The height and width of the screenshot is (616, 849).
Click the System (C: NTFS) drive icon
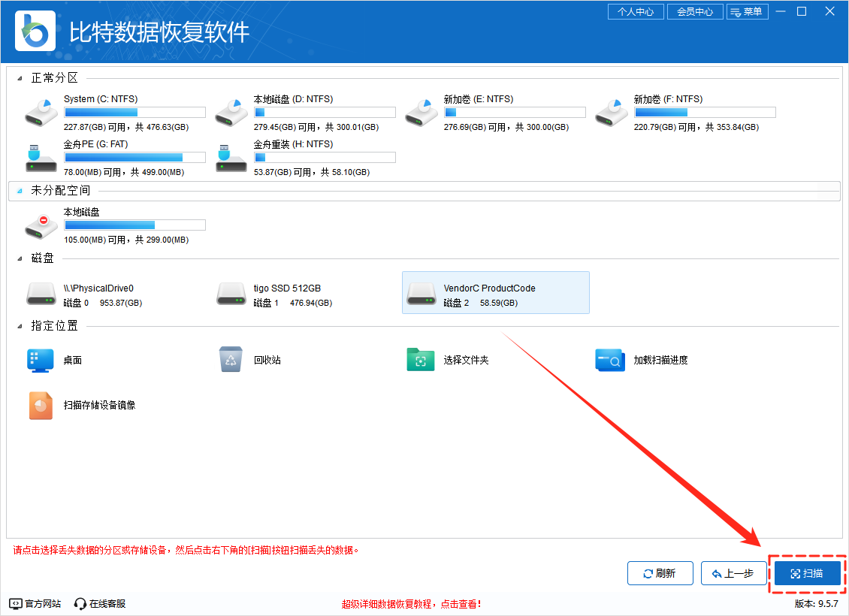pos(40,110)
